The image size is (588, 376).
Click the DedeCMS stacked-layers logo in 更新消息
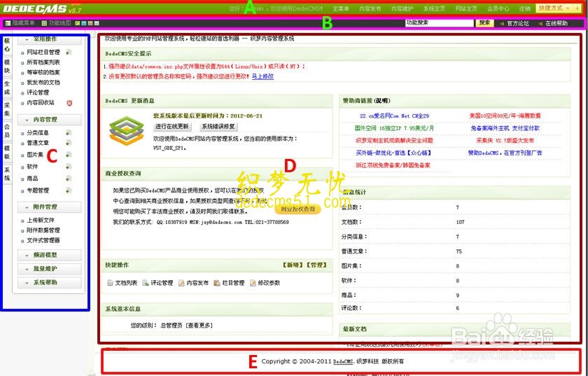coord(127,131)
